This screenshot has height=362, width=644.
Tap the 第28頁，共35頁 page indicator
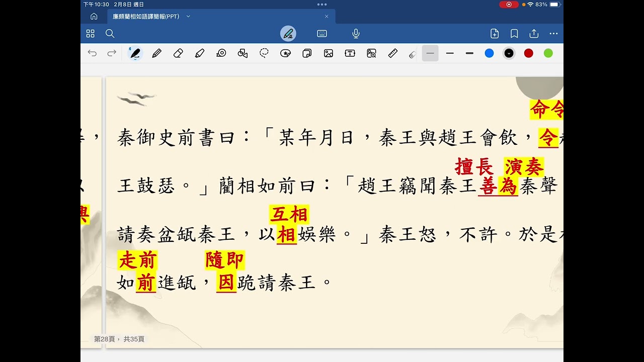(x=119, y=339)
